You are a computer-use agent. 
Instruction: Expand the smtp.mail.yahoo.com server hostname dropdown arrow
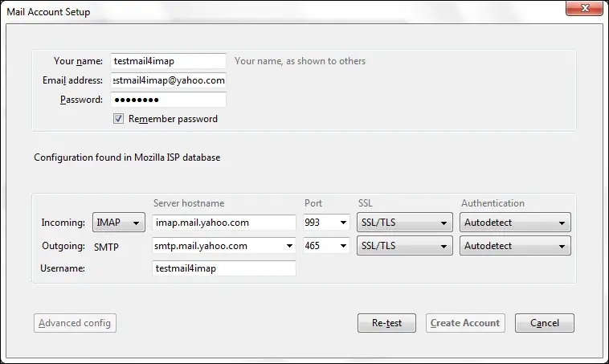(x=289, y=246)
